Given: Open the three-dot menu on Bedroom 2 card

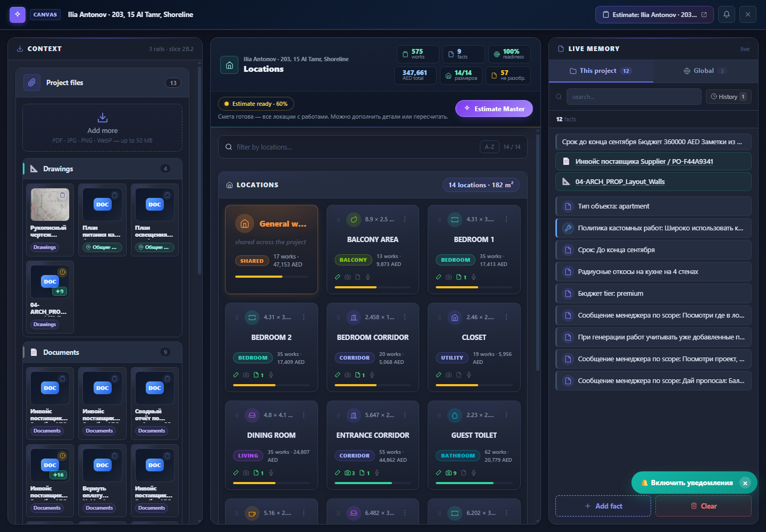Looking at the screenshot, I should click(304, 317).
